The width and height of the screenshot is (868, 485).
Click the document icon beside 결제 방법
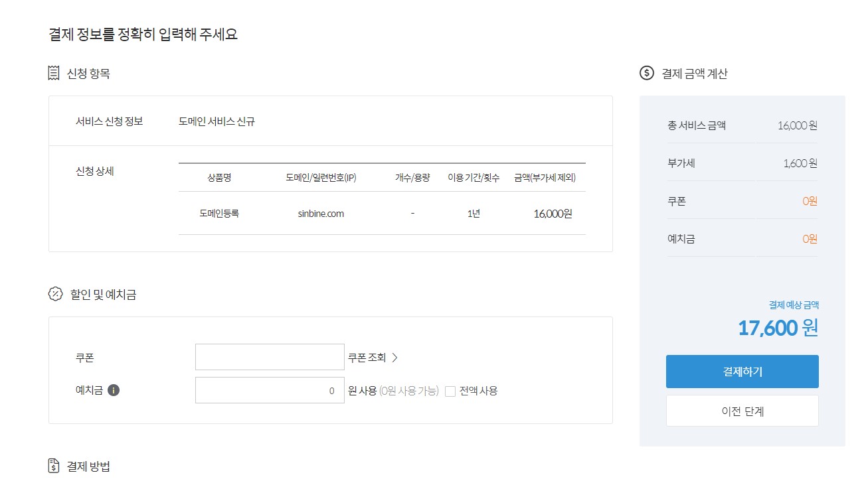click(x=54, y=466)
